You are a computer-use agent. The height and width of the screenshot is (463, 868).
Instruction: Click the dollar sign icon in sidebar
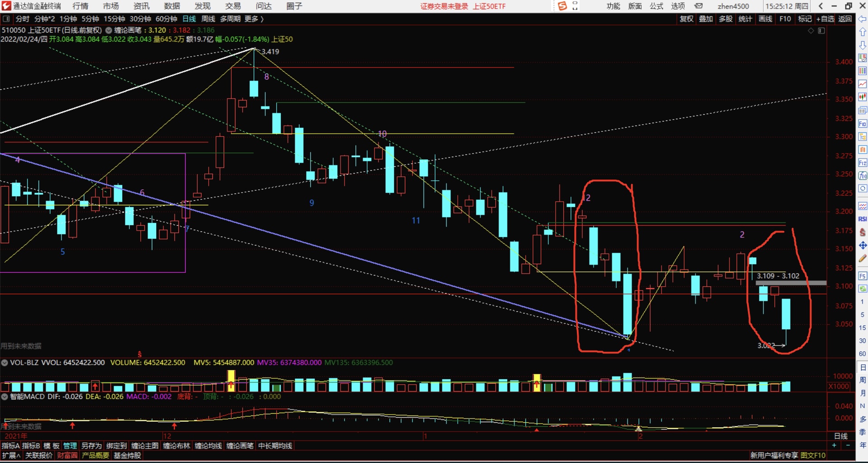[x=863, y=232]
